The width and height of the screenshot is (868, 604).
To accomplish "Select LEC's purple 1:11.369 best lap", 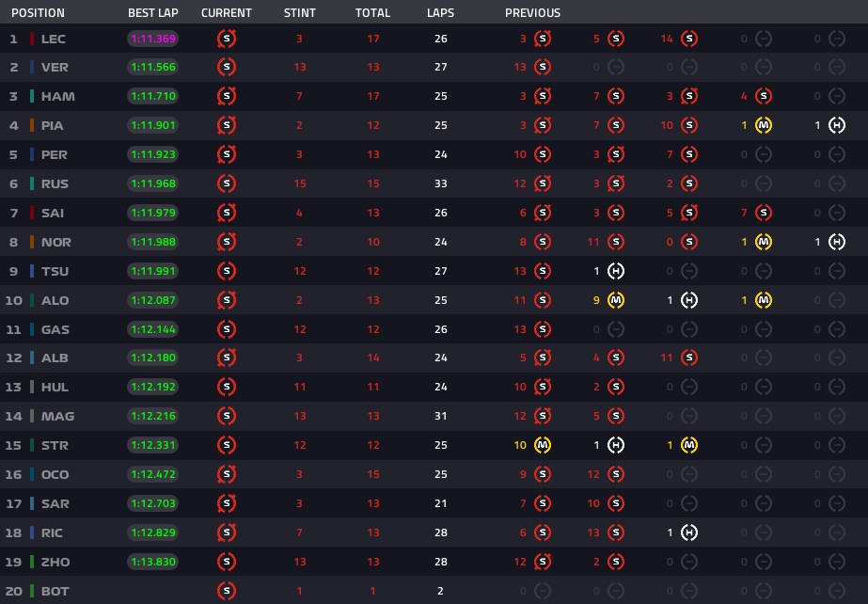I will click(x=152, y=39).
